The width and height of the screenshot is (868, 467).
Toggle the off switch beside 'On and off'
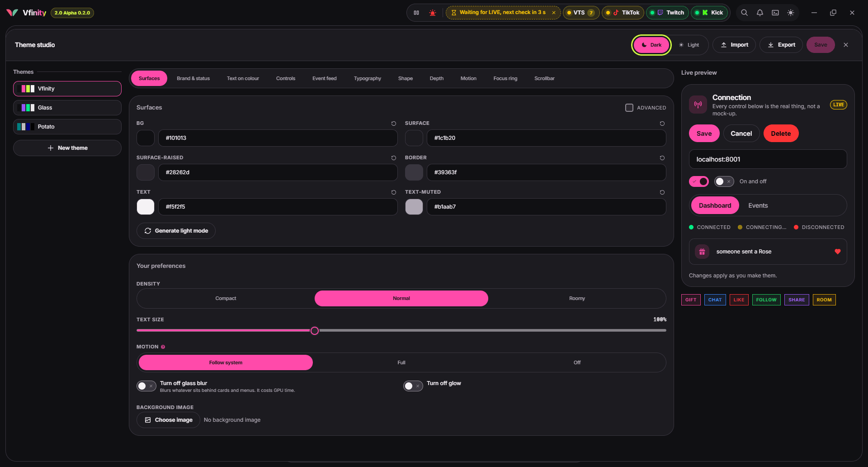coord(724,181)
